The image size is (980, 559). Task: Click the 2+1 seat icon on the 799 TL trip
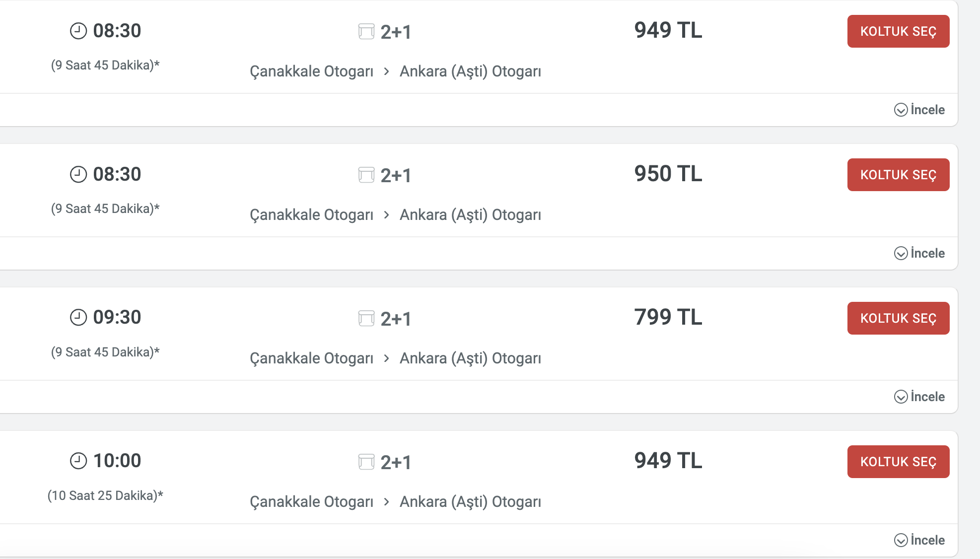pyautogui.click(x=366, y=318)
